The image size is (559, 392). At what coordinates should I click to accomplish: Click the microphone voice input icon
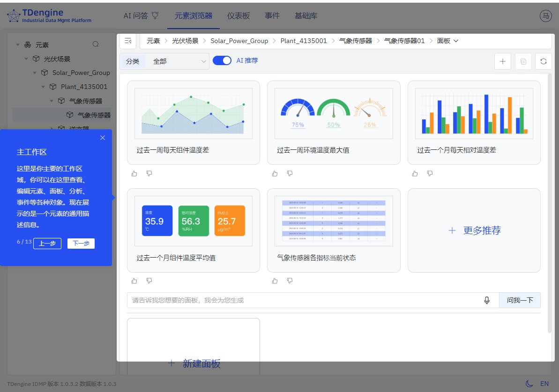coord(487,300)
